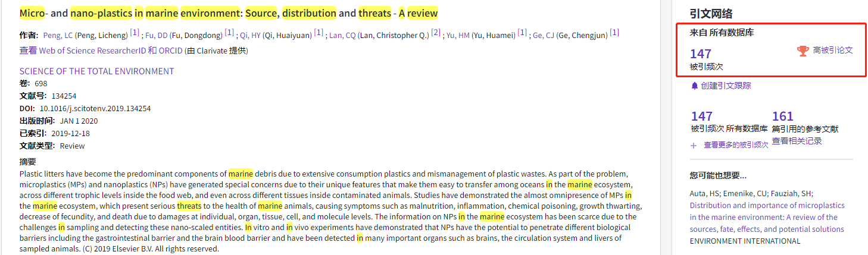The height and width of the screenshot is (255, 868).
Task: Open recommended microplastics distribution article title
Action: [x=767, y=217]
